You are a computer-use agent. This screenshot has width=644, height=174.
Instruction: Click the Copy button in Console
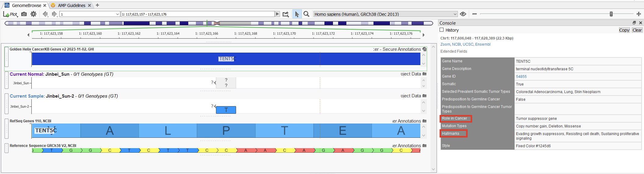pyautogui.click(x=624, y=30)
